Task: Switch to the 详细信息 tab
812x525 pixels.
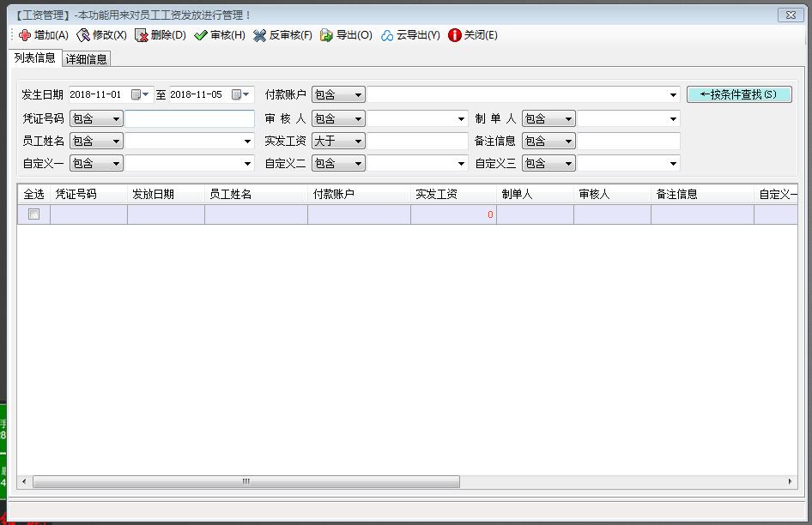Action: [x=87, y=59]
